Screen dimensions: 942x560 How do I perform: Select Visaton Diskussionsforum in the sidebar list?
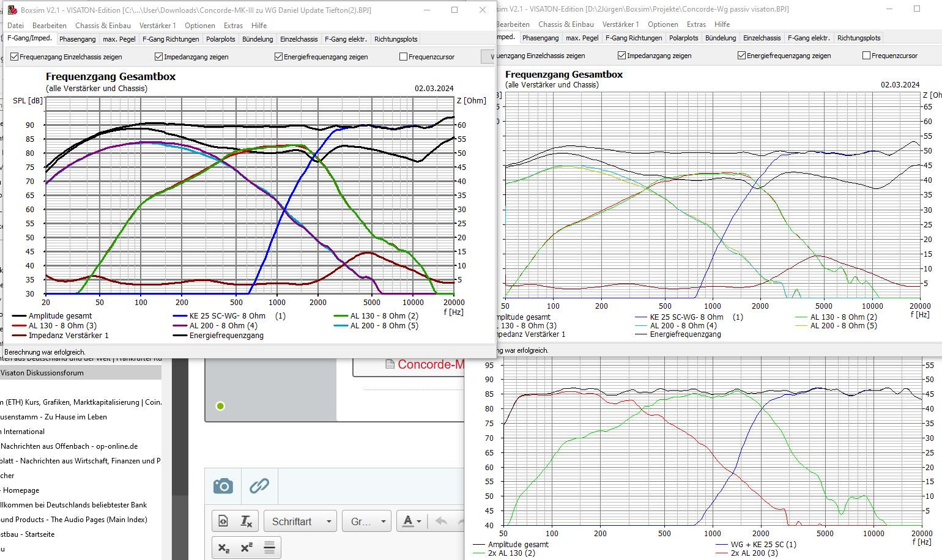[x=43, y=373]
